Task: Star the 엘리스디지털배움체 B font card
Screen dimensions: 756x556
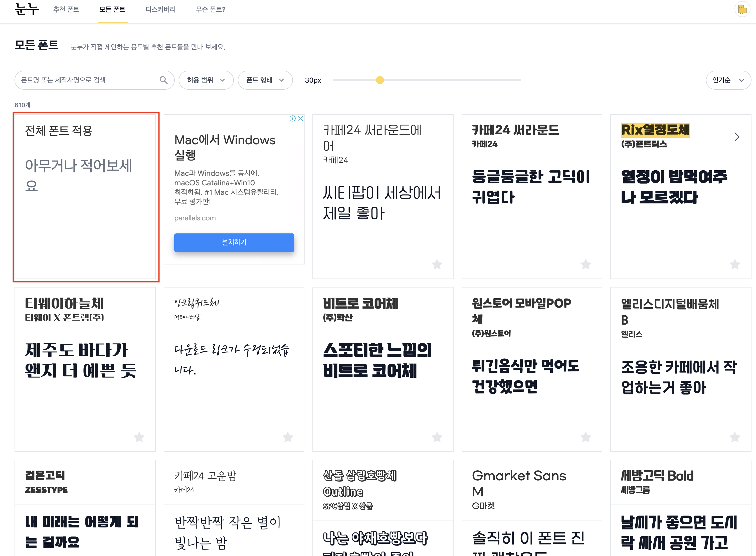Action: tap(735, 437)
